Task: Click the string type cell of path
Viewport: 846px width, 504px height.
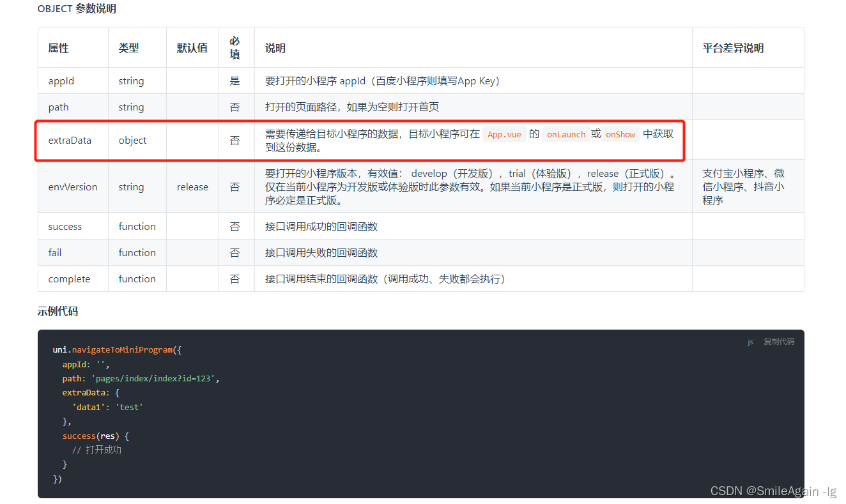Action: [137, 107]
